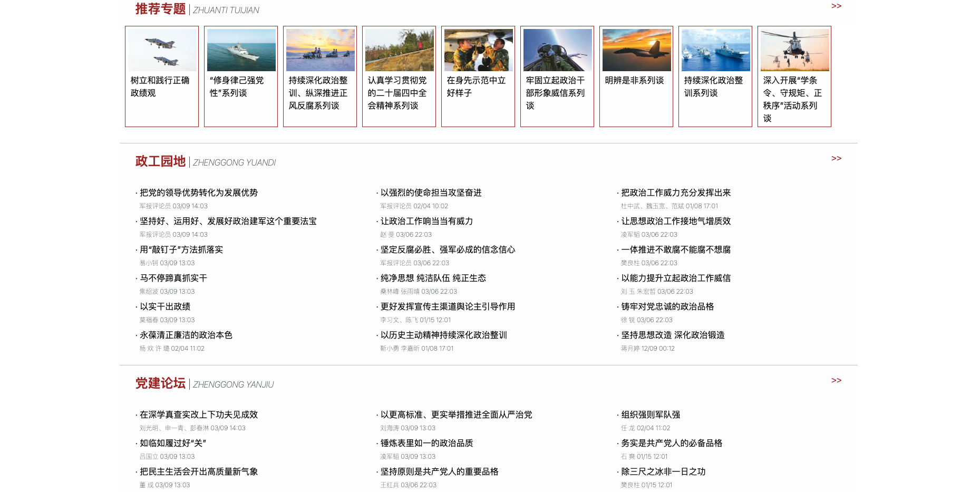Open article 一体推进不敢腐不能腐不想腐
The width and height of the screenshot is (980, 492).
[676, 250]
